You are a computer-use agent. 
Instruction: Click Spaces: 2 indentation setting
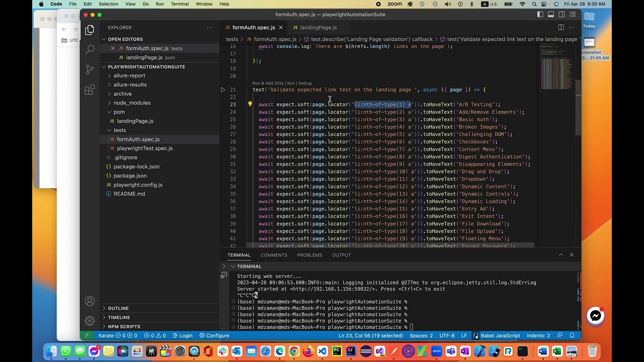[x=421, y=335]
